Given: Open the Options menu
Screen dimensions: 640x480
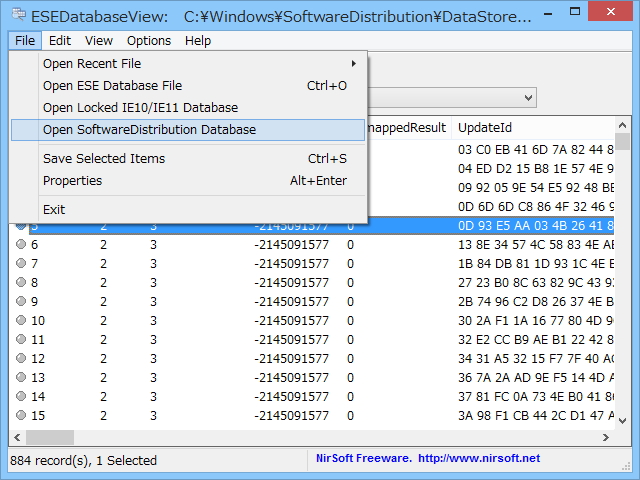Looking at the screenshot, I should 149,41.
